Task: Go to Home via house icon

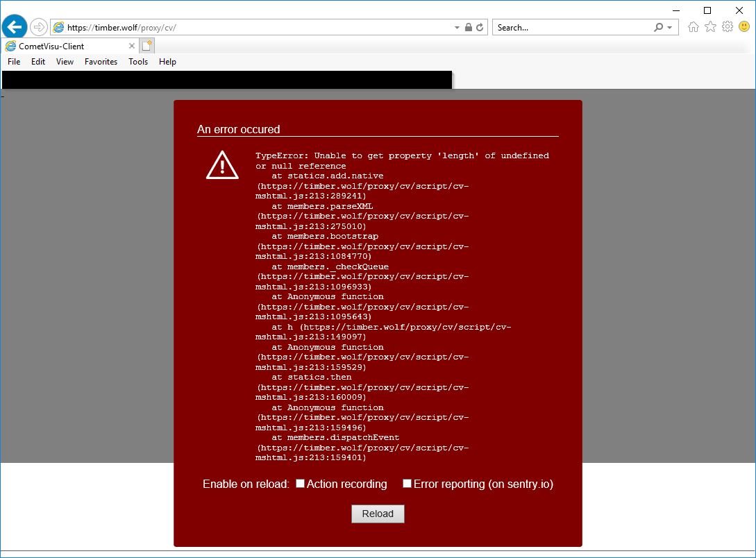Action: pos(693,27)
